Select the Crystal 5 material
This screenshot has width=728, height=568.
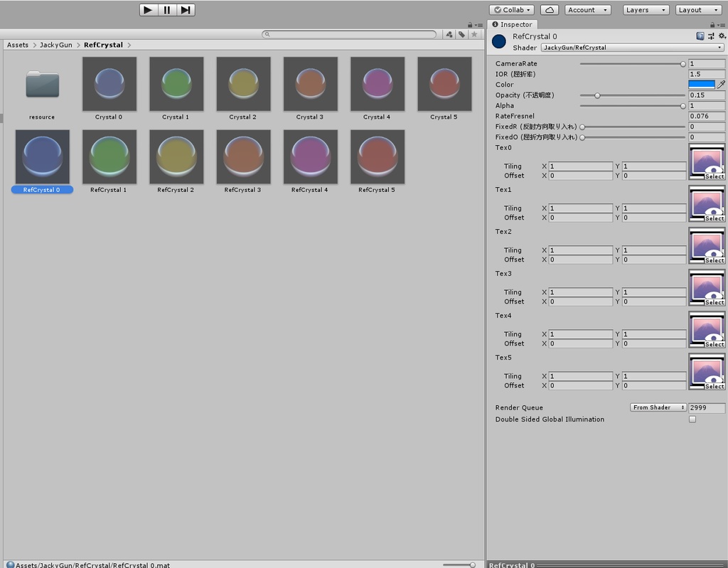[x=444, y=88]
